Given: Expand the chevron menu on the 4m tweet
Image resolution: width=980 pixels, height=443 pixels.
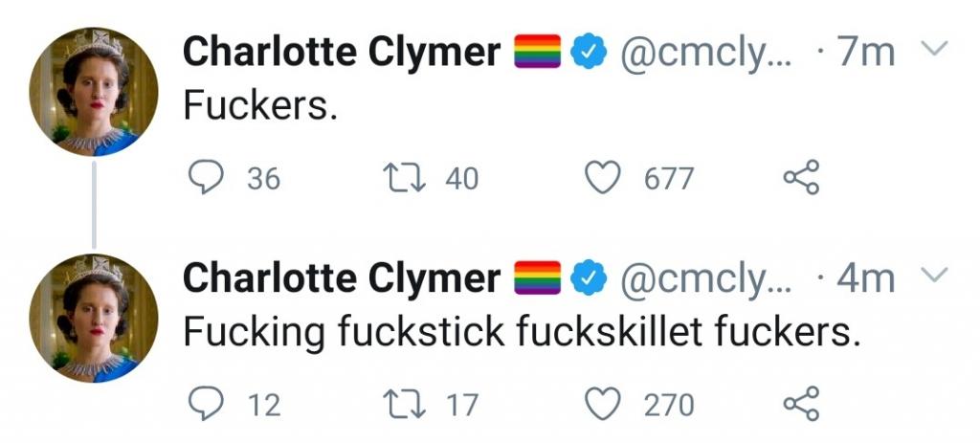Looking at the screenshot, I should point(935,274).
